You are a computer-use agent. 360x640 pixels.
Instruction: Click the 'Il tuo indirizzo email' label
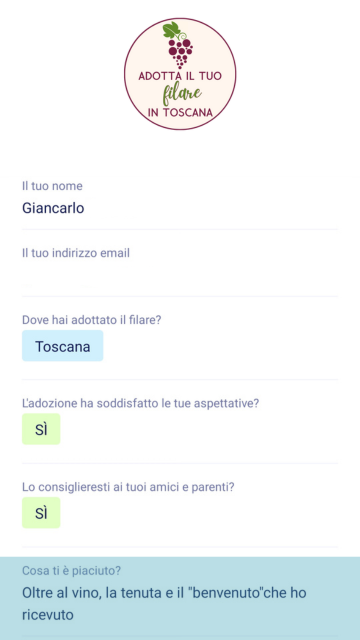(76, 253)
